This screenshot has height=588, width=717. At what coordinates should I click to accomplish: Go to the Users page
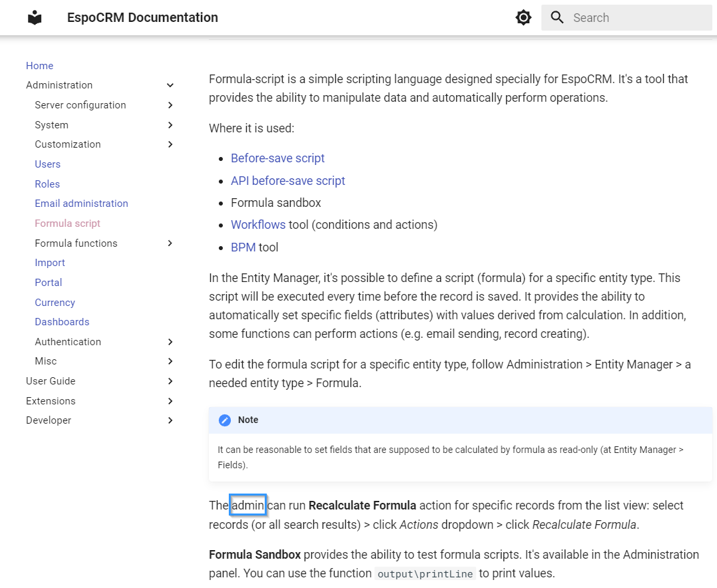47,164
